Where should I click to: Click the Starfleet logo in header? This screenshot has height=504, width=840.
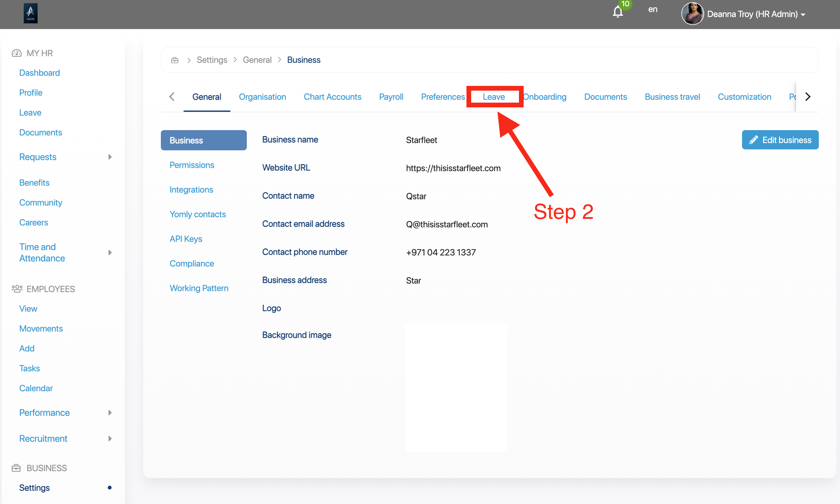tap(30, 13)
